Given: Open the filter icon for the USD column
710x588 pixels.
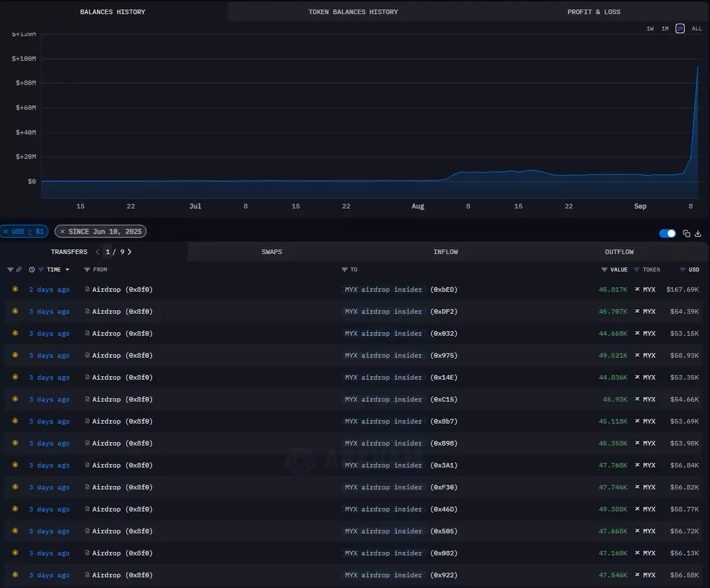Looking at the screenshot, I should point(682,270).
